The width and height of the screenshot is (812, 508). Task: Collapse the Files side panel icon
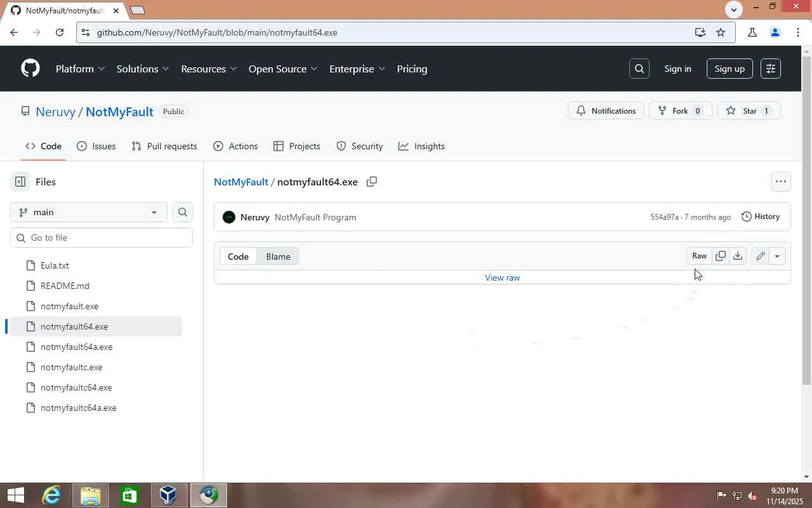pos(20,182)
